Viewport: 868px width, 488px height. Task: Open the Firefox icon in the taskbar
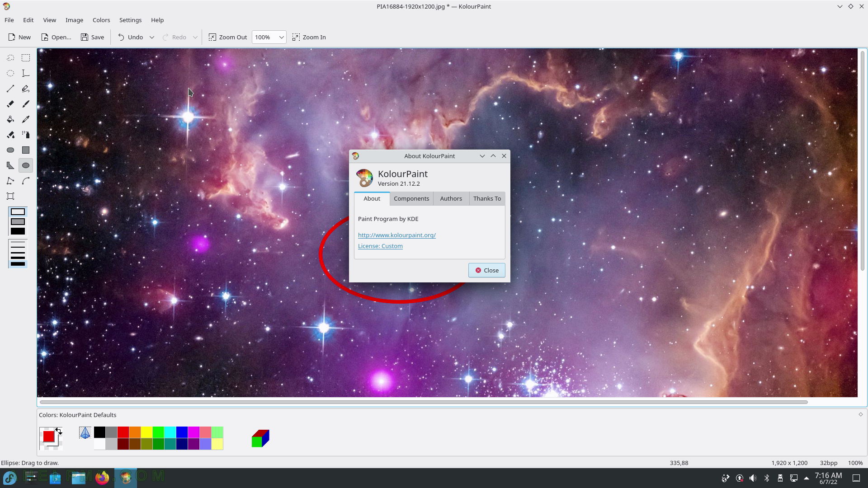102,478
